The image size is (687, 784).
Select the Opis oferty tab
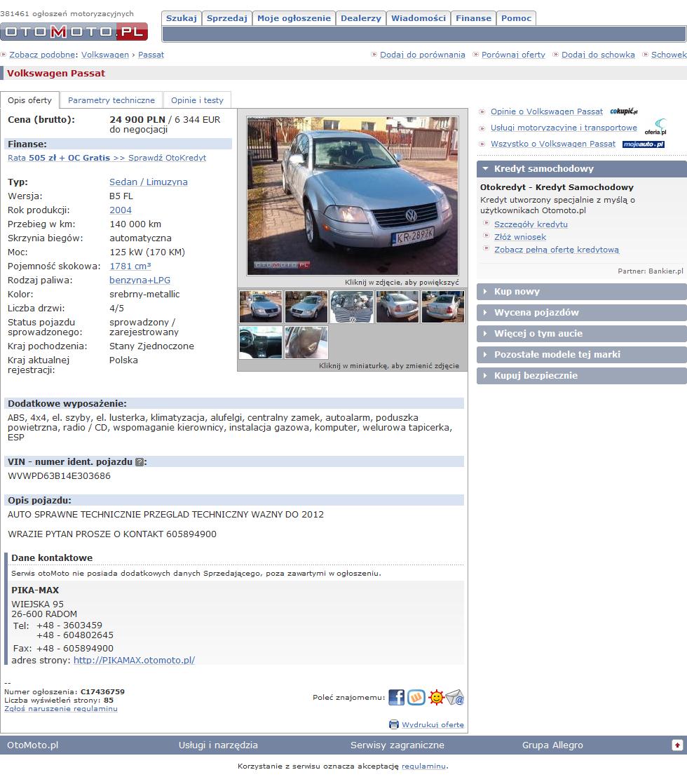pyautogui.click(x=29, y=100)
